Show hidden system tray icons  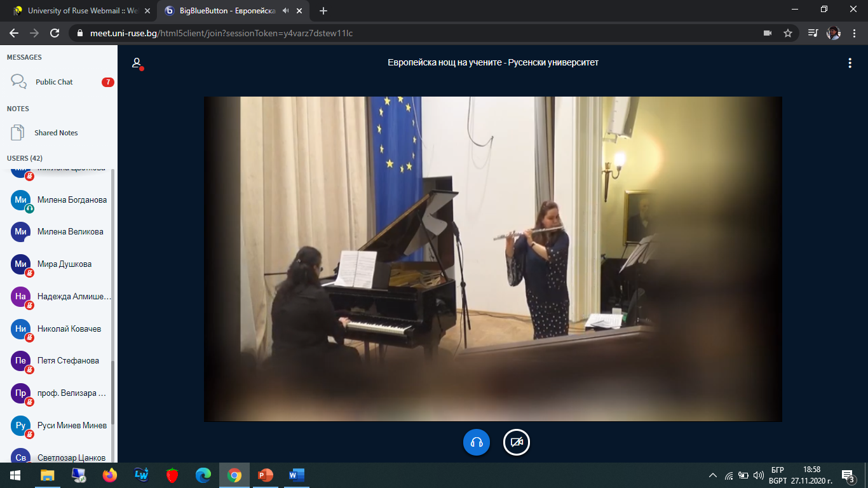click(712, 475)
